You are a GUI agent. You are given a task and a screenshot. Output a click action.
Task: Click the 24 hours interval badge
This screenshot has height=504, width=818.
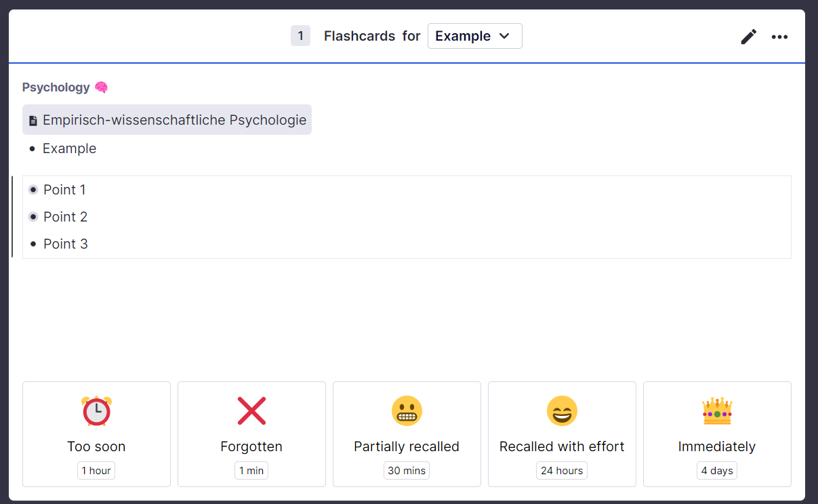point(562,471)
